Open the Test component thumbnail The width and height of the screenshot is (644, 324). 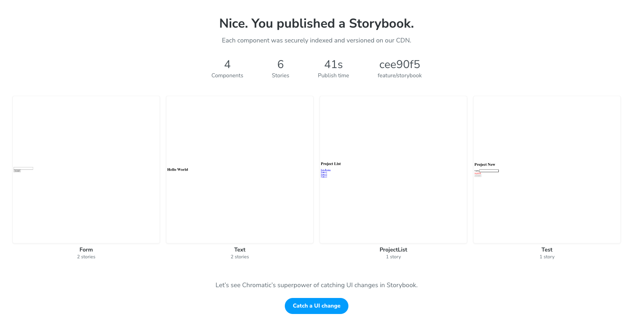pos(547,169)
